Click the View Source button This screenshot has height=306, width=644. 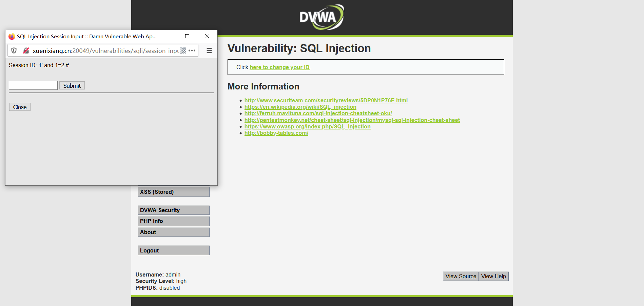click(x=461, y=276)
